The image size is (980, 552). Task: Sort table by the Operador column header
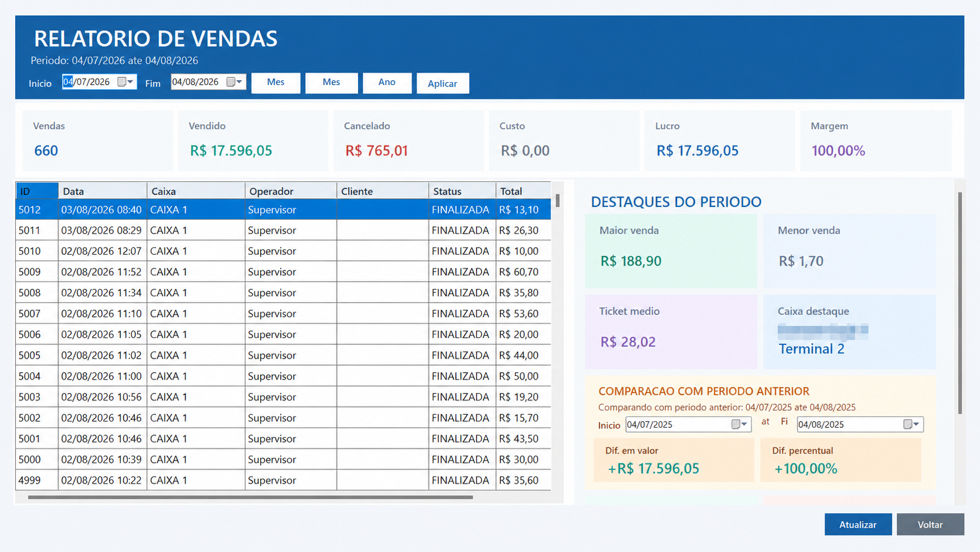(x=291, y=191)
